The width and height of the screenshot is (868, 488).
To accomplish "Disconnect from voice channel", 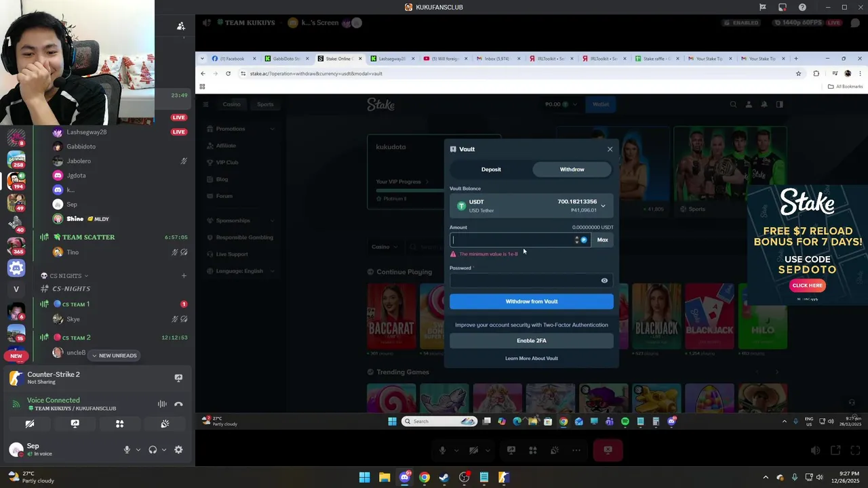I will 178,404.
